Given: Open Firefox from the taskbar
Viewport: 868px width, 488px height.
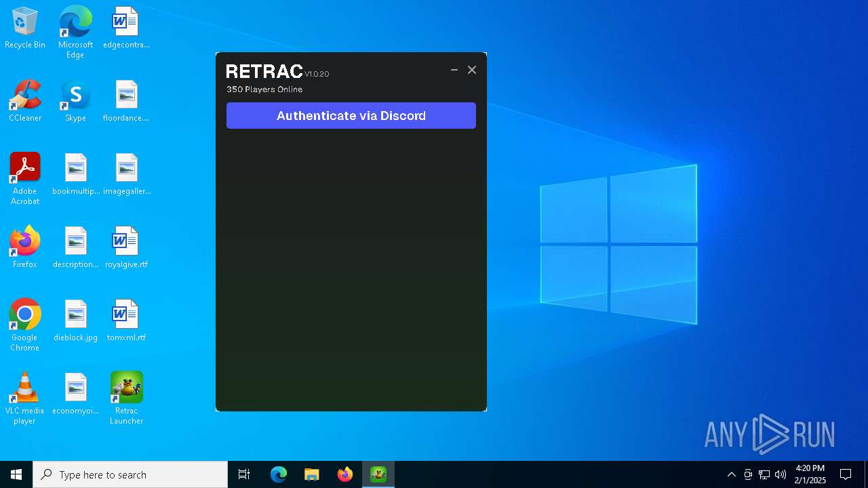Looking at the screenshot, I should click(345, 474).
